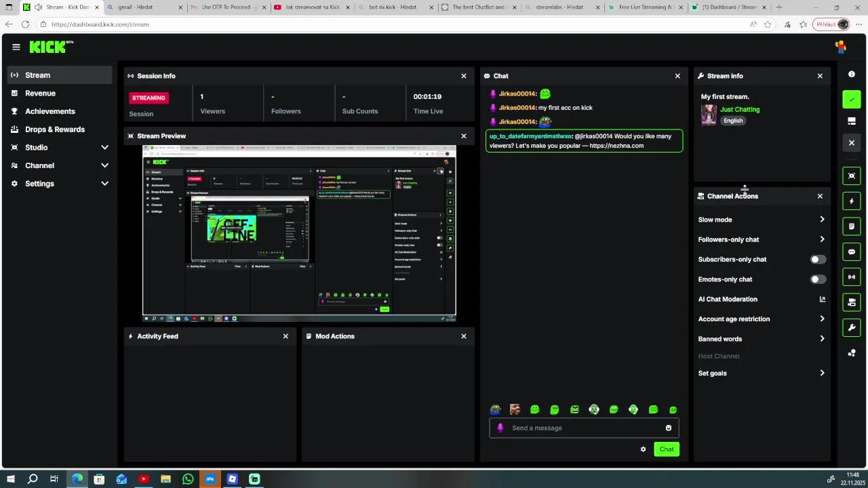The width and height of the screenshot is (868, 488).
Task: Click the layout icon in the right toolbar
Action: click(x=852, y=121)
